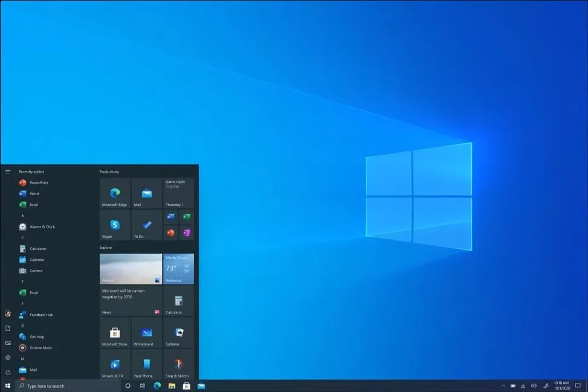Open the Whiteboard tile
This screenshot has width=588, height=392.
click(147, 333)
